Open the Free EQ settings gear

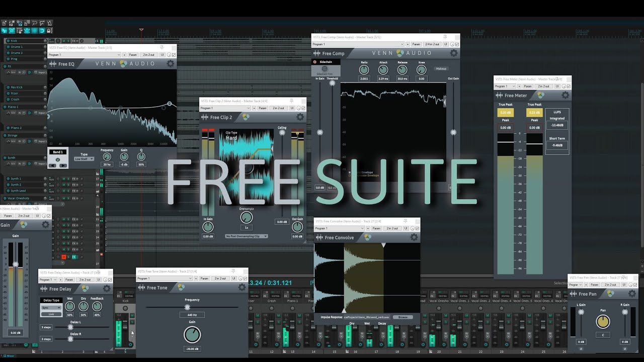click(x=171, y=64)
